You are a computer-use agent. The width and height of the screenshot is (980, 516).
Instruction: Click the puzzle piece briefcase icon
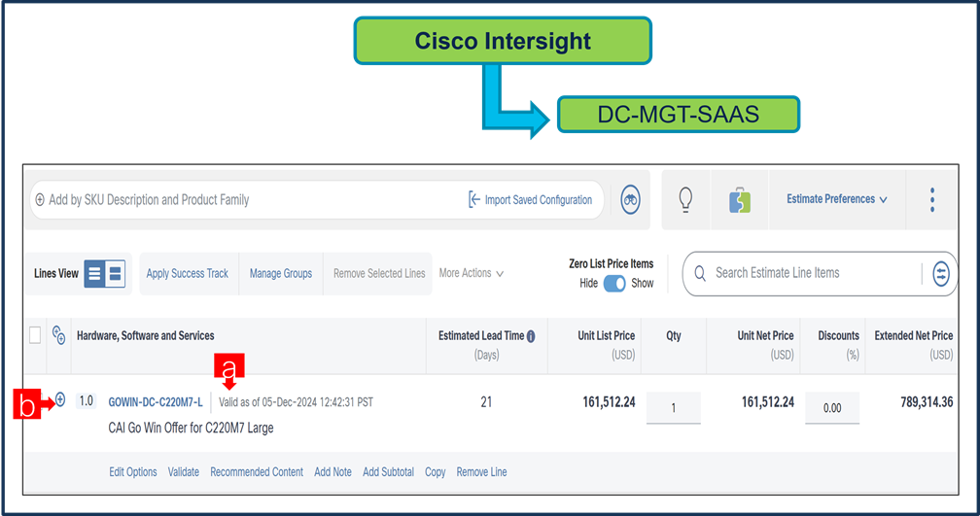[x=739, y=200]
